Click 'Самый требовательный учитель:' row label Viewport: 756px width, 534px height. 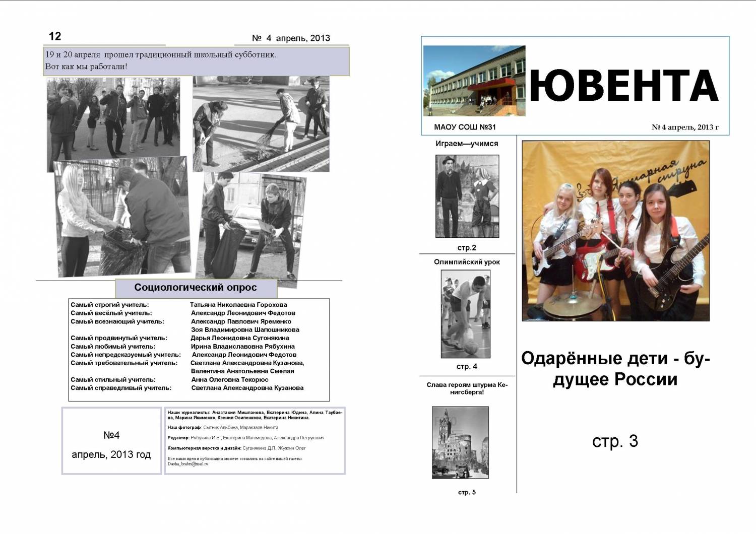click(x=124, y=363)
